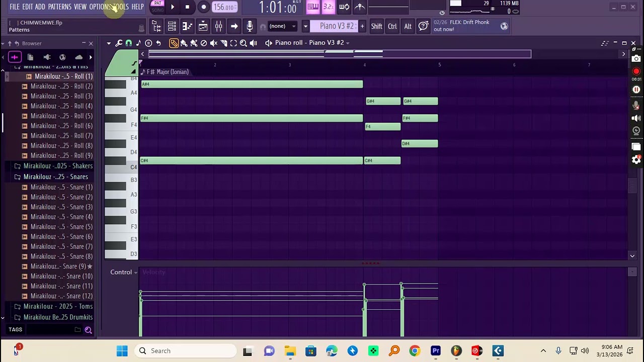Arm the record button
The width and height of the screenshot is (644, 362).
pos(203,7)
